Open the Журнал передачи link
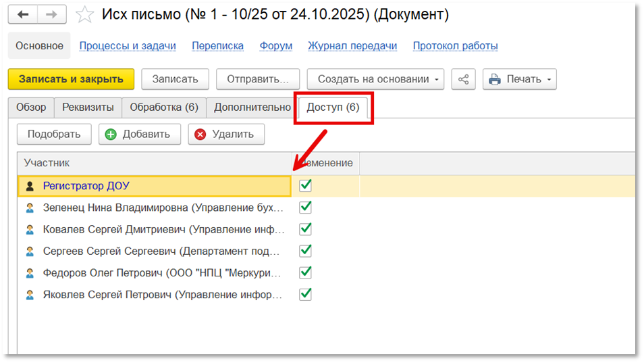Screen dimensions: 644x363 (x=352, y=46)
